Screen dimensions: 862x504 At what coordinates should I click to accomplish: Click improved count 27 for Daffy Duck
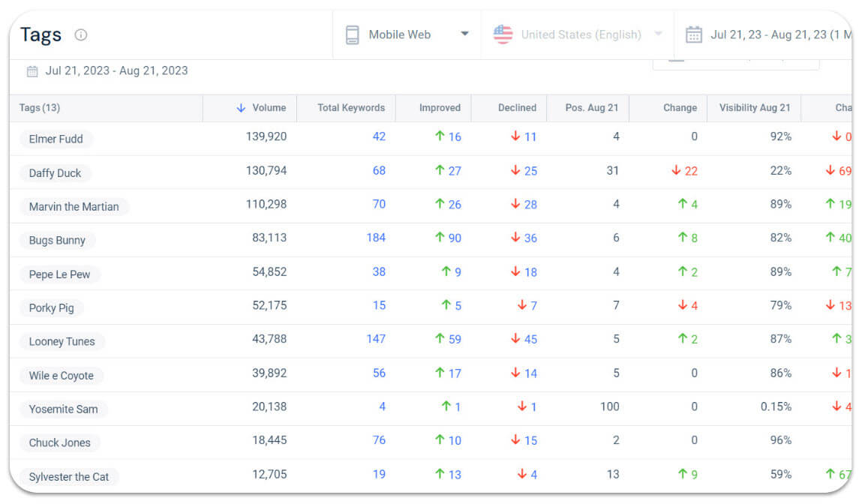454,171
